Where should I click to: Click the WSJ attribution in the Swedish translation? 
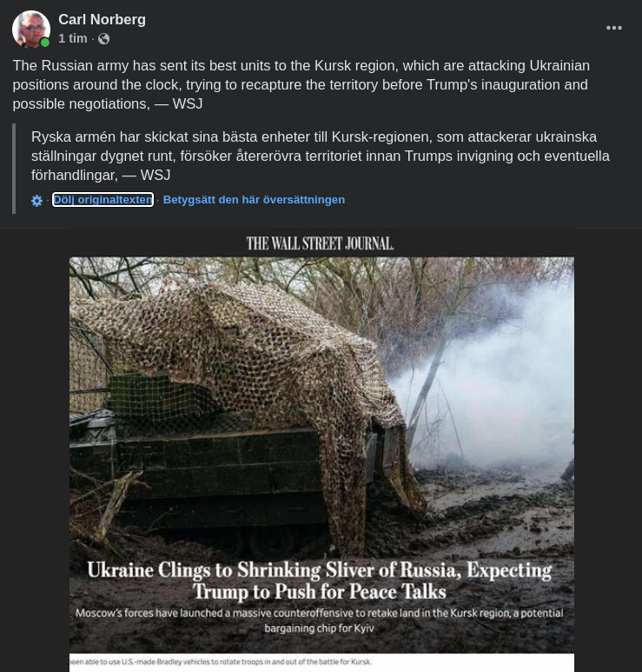pos(156,175)
